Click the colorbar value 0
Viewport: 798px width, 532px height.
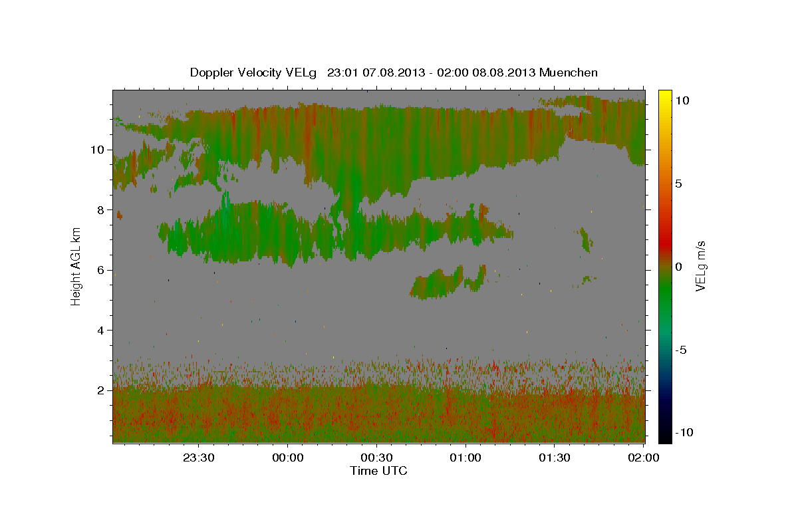tap(679, 267)
